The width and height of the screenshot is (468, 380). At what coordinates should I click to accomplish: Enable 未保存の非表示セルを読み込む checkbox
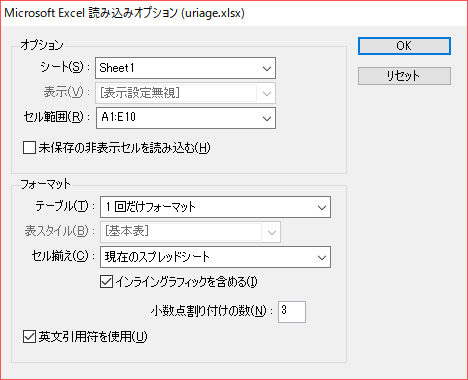pos(29,148)
